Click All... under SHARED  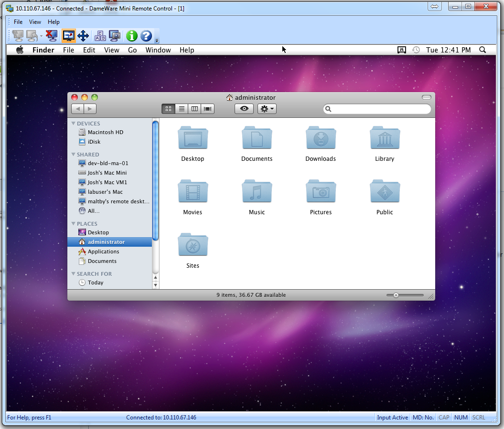[109, 211]
